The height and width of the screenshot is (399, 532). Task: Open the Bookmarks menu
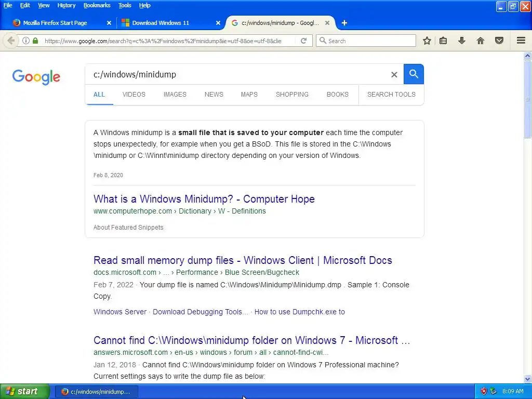click(x=97, y=5)
